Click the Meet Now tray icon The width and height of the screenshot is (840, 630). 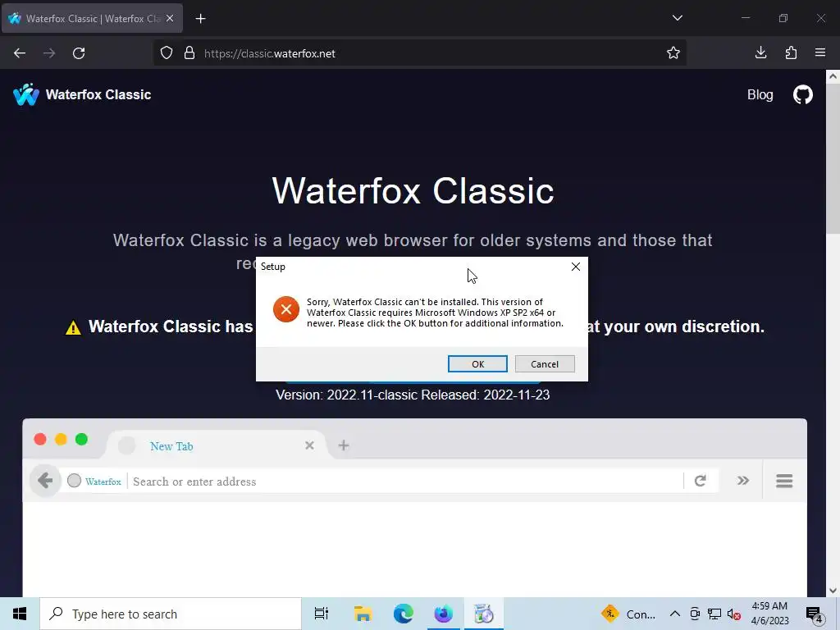pyautogui.click(x=695, y=614)
